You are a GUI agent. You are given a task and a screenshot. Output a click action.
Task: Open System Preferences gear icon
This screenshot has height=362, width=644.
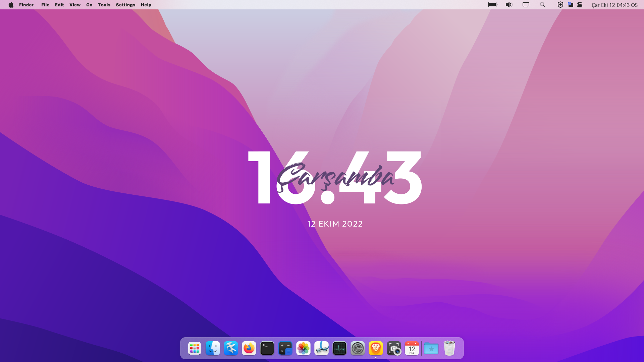pos(358,348)
